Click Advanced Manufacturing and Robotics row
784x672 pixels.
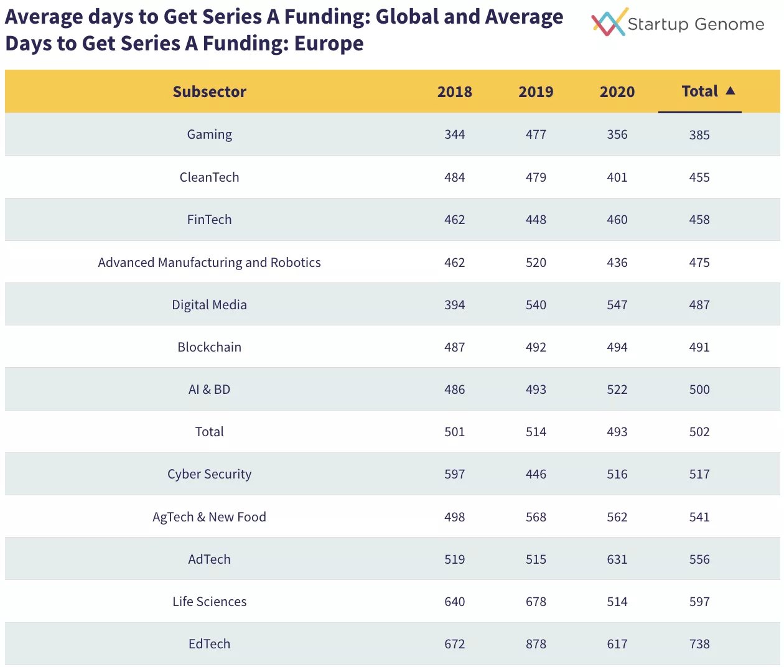point(209,263)
